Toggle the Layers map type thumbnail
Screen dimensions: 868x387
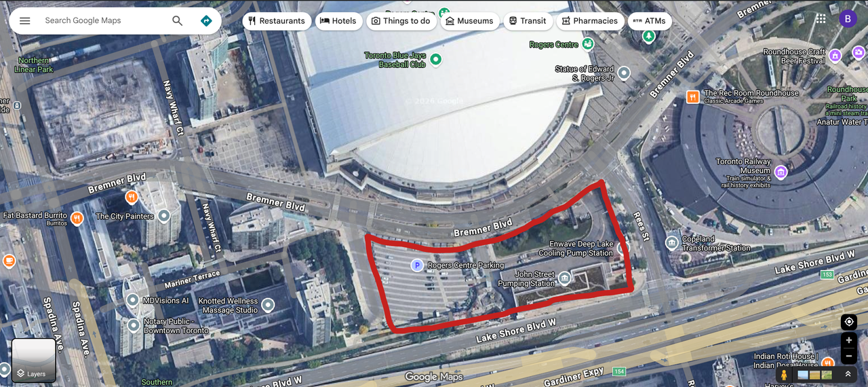pyautogui.click(x=33, y=361)
